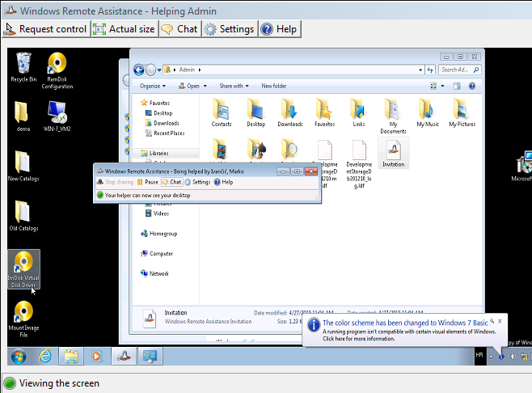The height and width of the screenshot is (393, 532).
Task: Click the Search Admin input field
Action: pyautogui.click(x=460, y=70)
